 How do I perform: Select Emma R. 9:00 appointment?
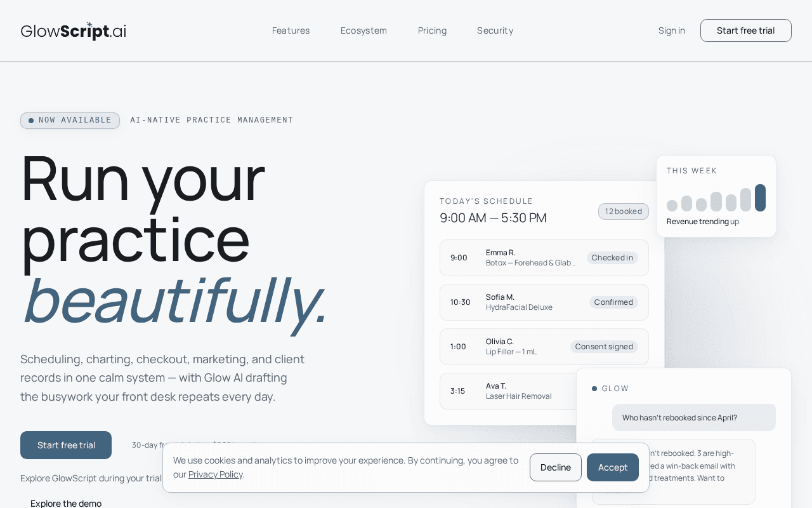[x=544, y=258]
